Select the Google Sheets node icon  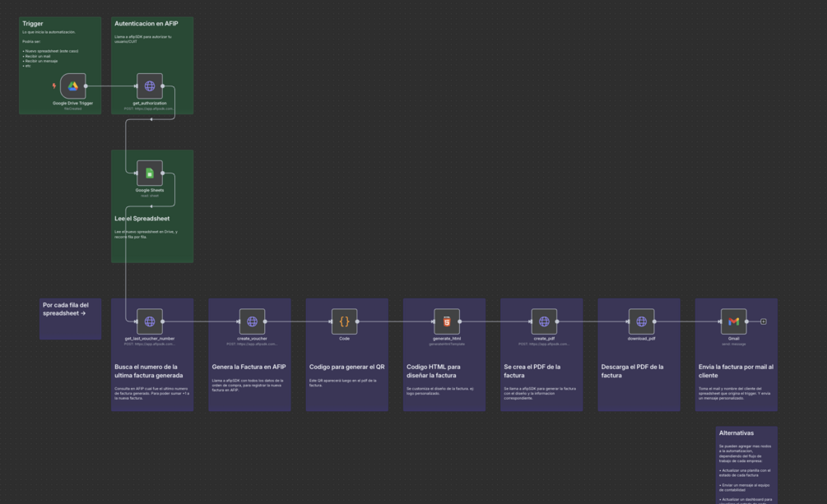coord(150,173)
